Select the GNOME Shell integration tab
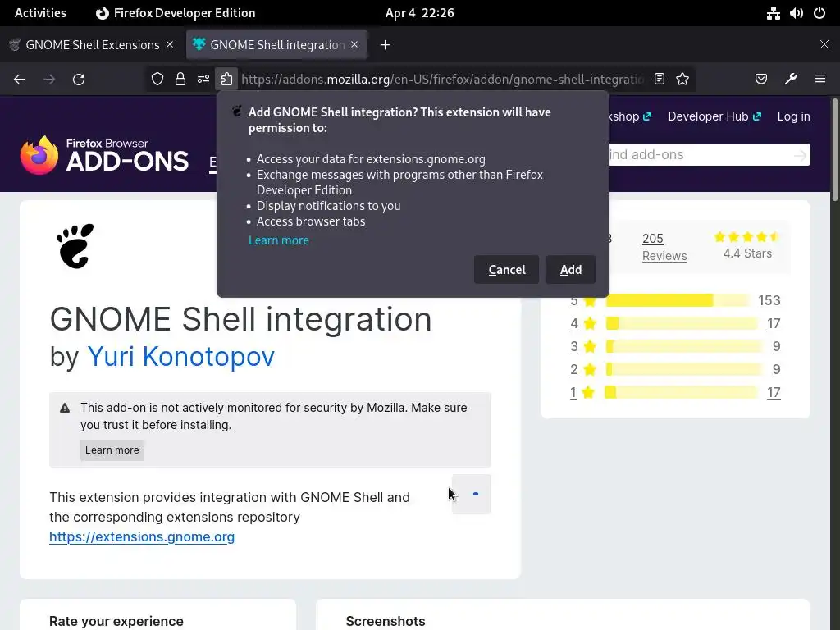840x630 pixels. pyautogui.click(x=277, y=45)
